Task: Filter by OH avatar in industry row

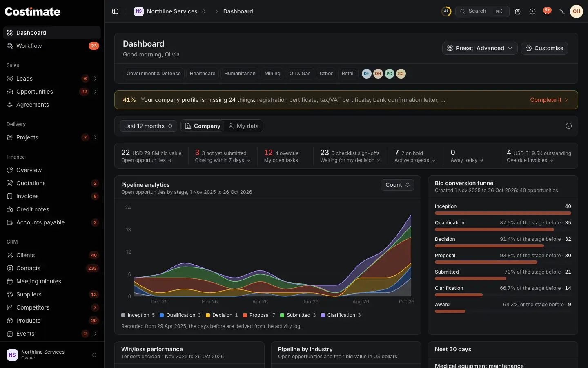Action: (x=378, y=74)
